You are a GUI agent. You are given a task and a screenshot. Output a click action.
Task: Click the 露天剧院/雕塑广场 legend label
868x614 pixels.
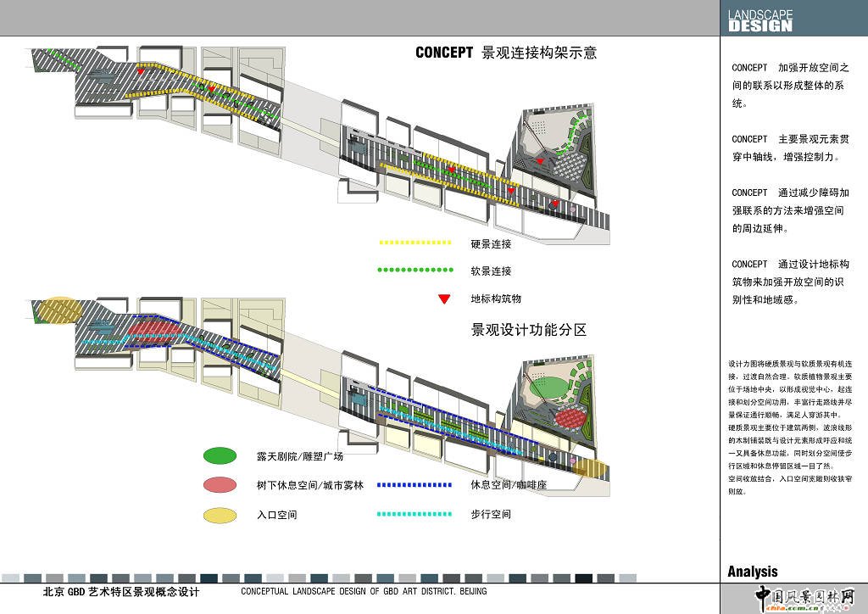click(299, 456)
